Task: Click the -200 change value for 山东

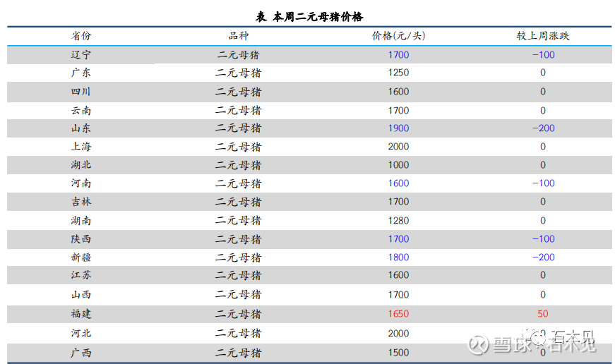Action: (x=543, y=128)
